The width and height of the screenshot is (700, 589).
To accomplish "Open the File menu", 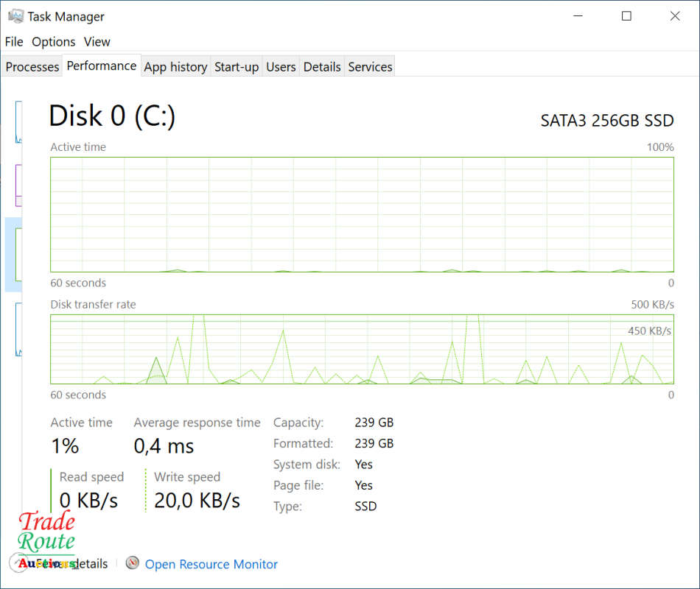I will click(x=14, y=42).
